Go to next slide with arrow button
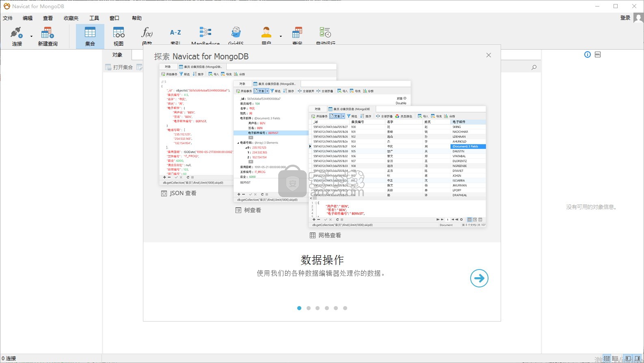This screenshot has width=644, height=363. pos(479,278)
